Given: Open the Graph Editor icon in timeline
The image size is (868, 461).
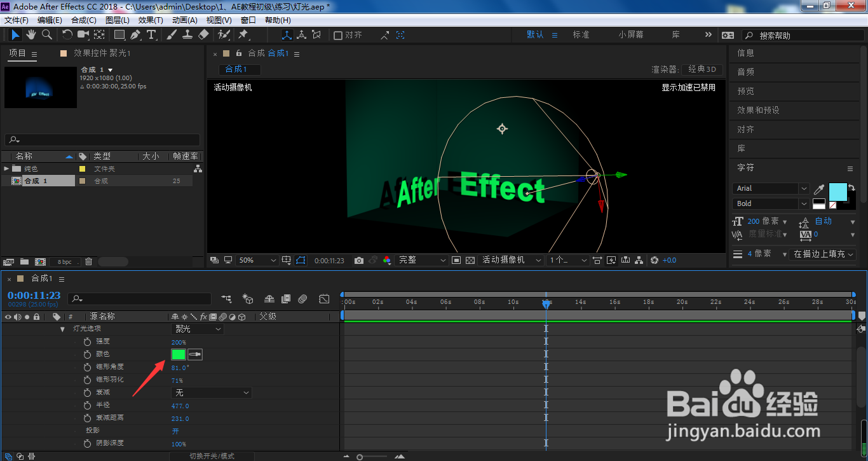Looking at the screenshot, I should (x=324, y=298).
